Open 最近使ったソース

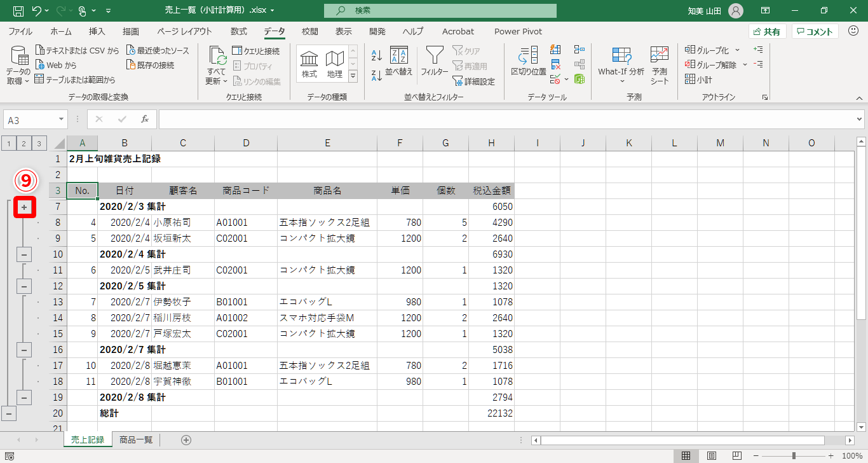pyautogui.click(x=158, y=50)
